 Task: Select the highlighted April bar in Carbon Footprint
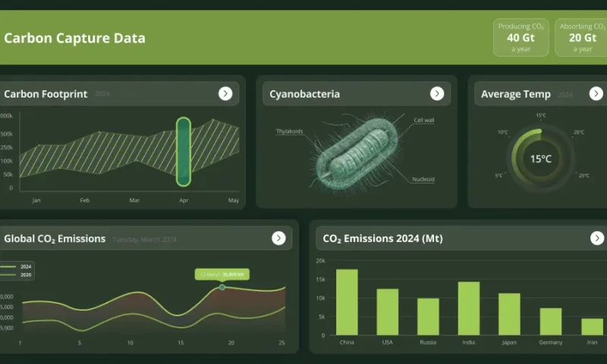tap(184, 152)
